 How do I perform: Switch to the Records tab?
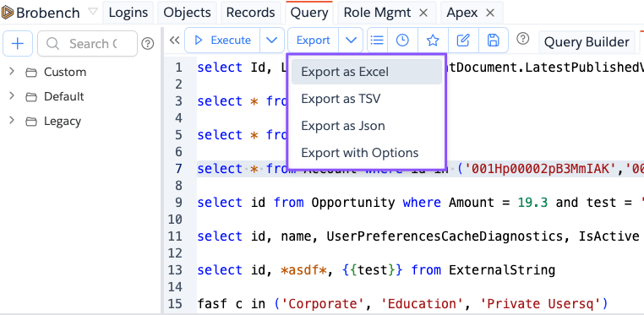click(x=250, y=13)
